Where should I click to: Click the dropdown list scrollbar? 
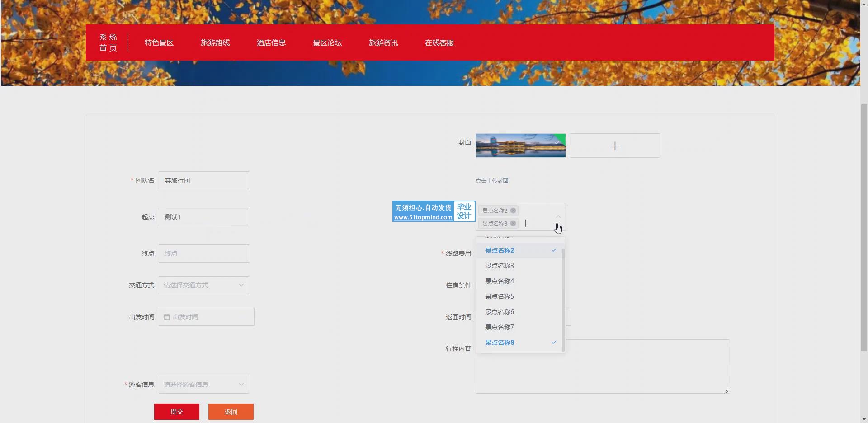click(563, 300)
